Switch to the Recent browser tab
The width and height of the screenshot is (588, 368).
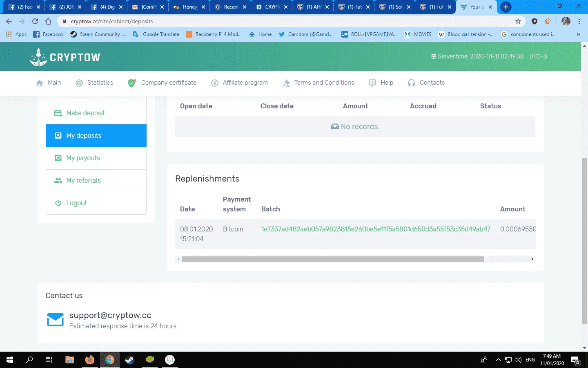click(230, 7)
